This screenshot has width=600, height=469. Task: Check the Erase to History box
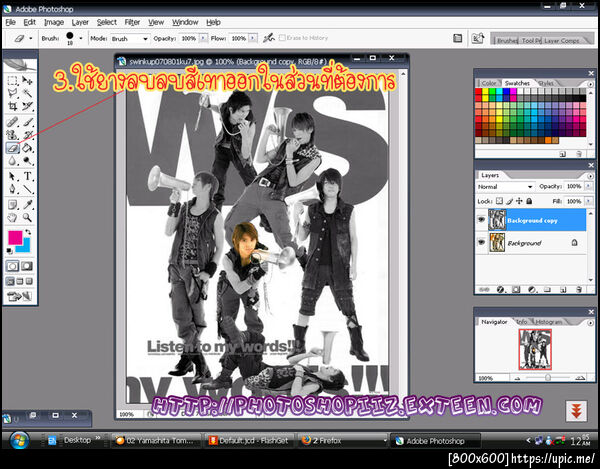click(x=282, y=38)
